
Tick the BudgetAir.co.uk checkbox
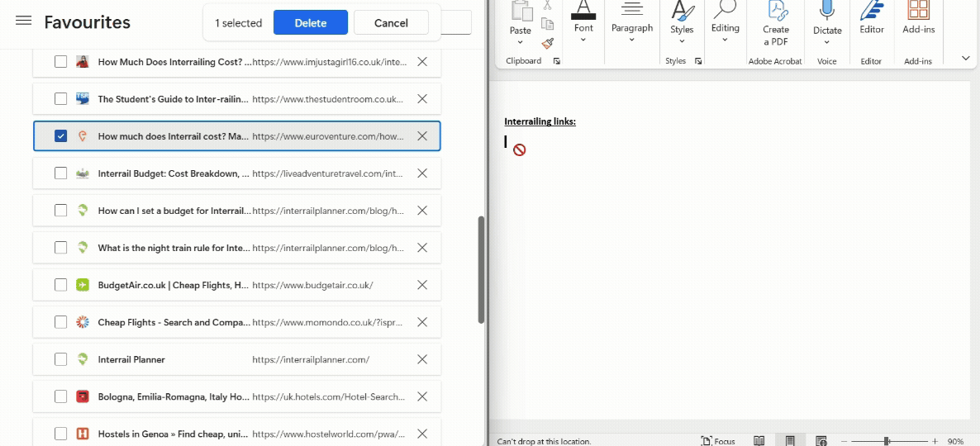pyautogui.click(x=60, y=285)
